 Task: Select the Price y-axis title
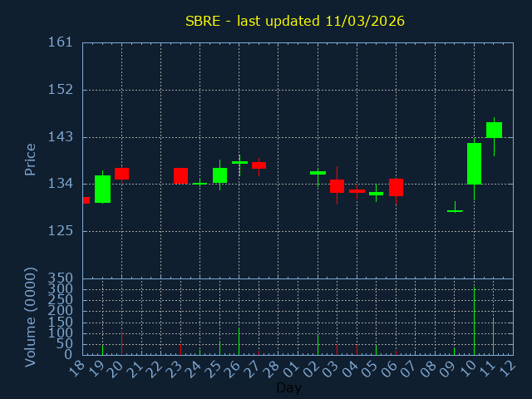31,159
